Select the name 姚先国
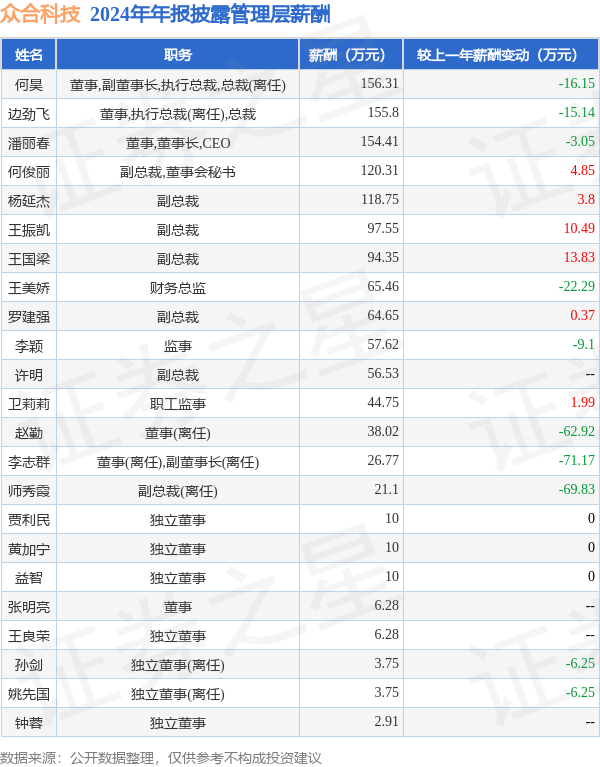The height and width of the screenshot is (767, 600). point(29,694)
